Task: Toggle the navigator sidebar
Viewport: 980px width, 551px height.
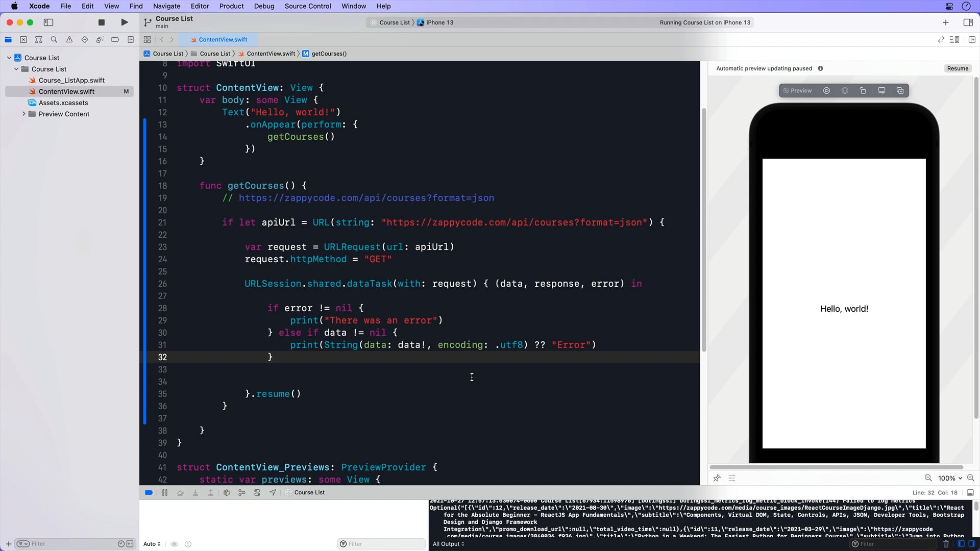Action: coord(48,22)
